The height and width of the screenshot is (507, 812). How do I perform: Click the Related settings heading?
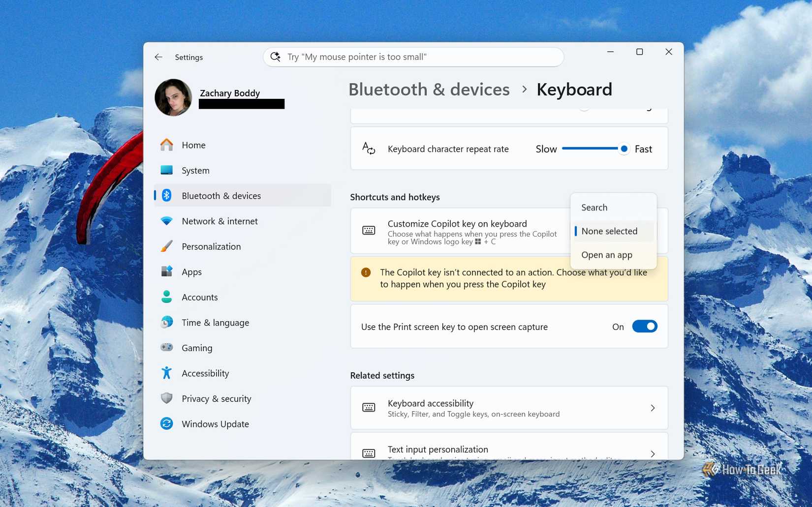[x=382, y=376]
